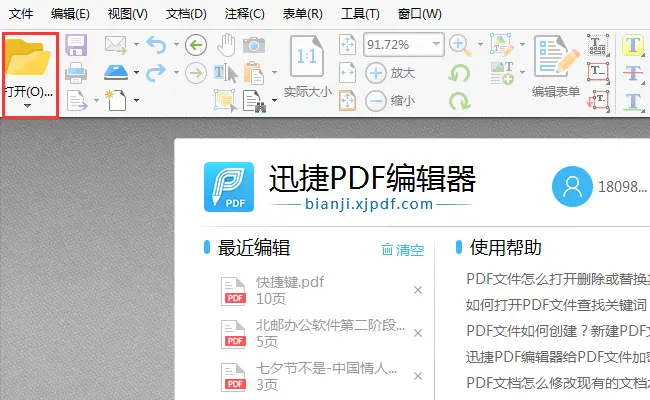
Task: Open the scanner icon dropdown arrow
Action: tap(136, 73)
